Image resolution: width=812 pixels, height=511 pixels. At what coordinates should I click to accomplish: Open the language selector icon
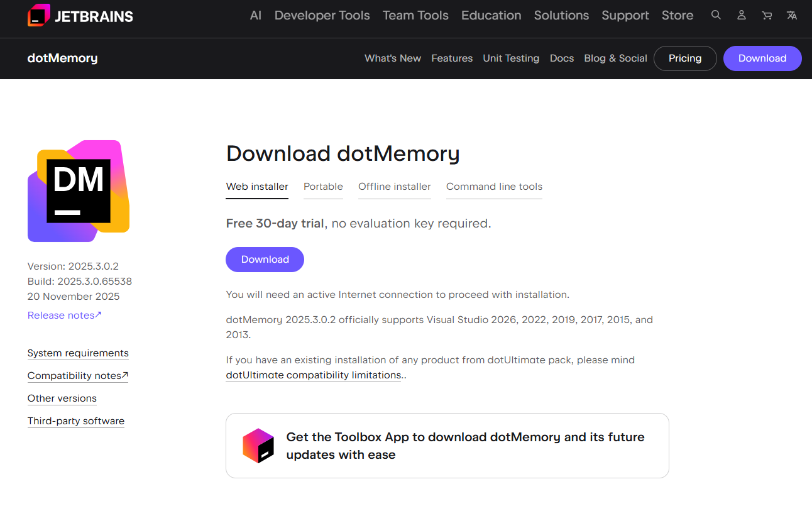pyautogui.click(x=792, y=15)
